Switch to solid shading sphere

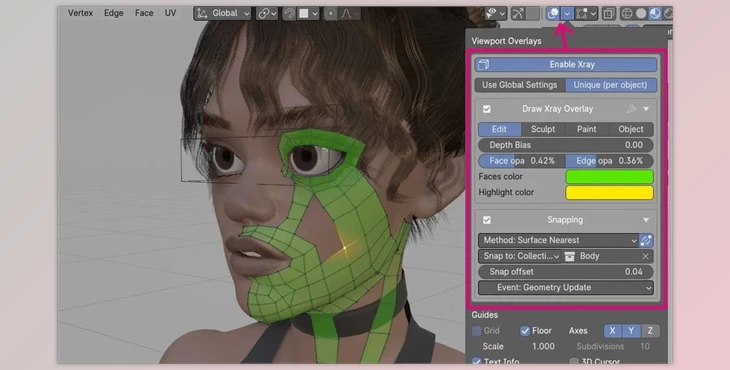641,13
